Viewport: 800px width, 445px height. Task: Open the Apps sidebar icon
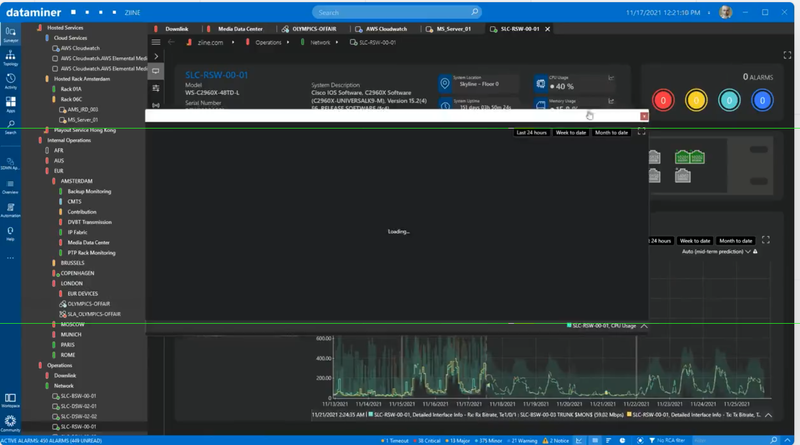click(x=10, y=104)
